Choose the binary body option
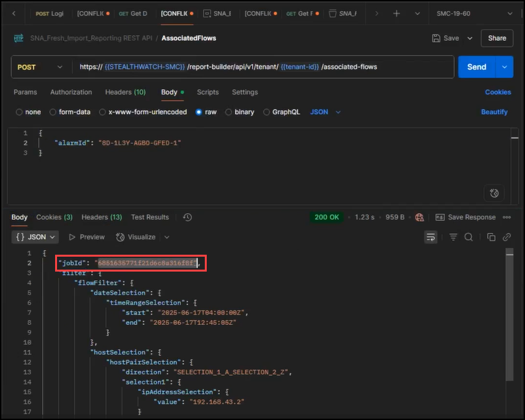This screenshot has width=525, height=420. click(x=229, y=112)
